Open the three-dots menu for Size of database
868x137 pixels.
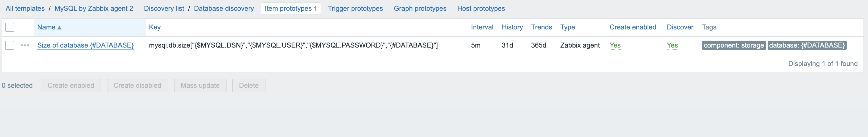[25, 45]
